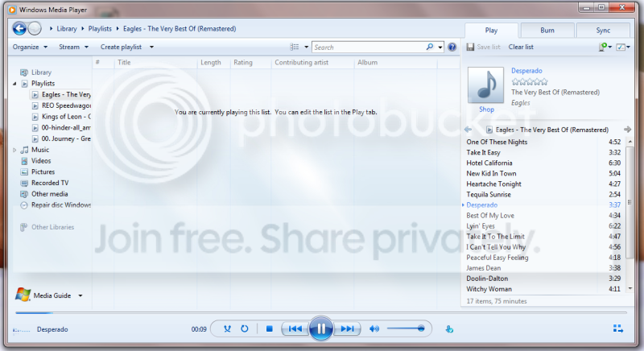Click Playlists in the breadcrumb
644x351 pixels.
coord(100,29)
